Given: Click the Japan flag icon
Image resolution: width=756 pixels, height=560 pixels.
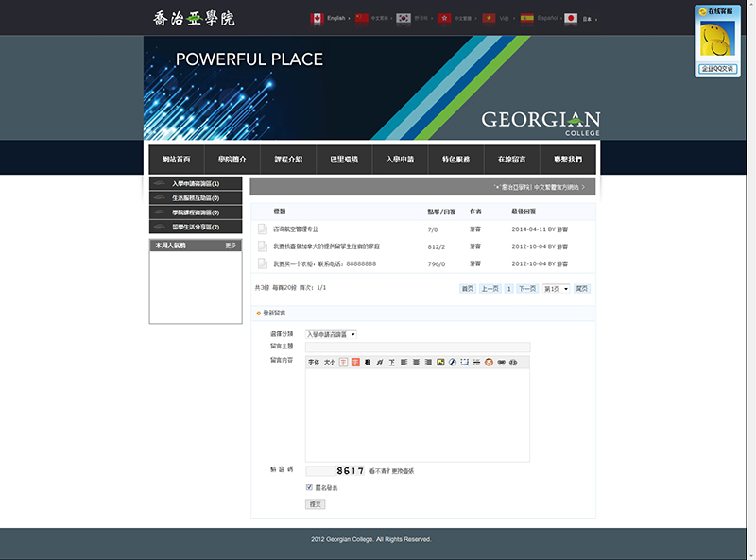Looking at the screenshot, I should pyautogui.click(x=571, y=18).
